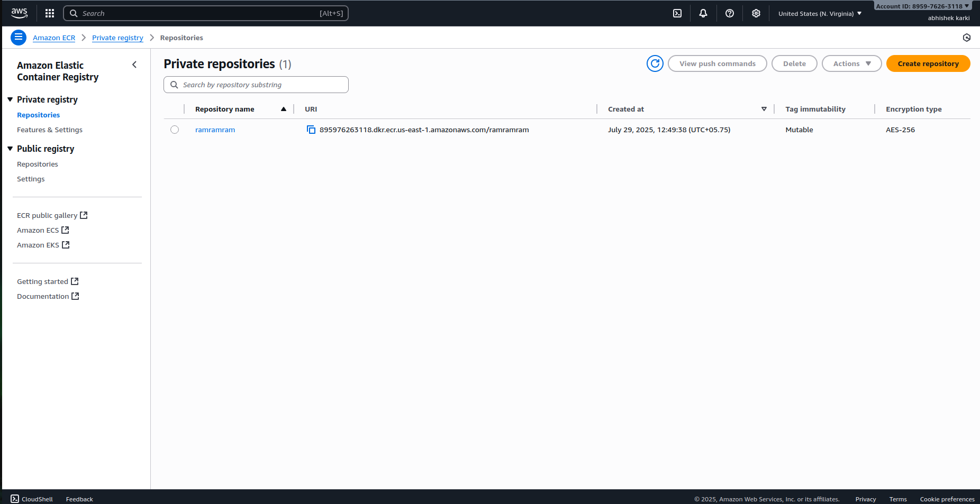
Task: Click the Encryption type column header
Action: [x=914, y=109]
